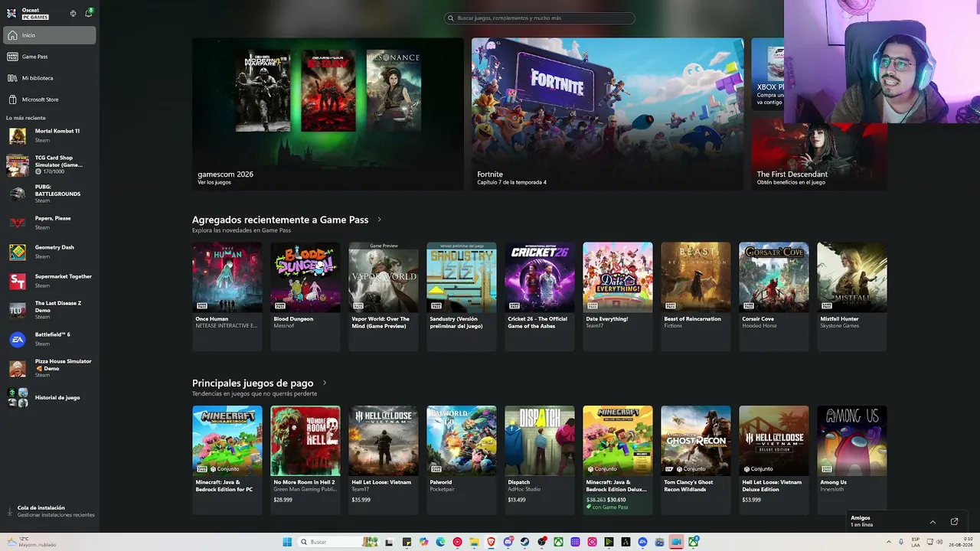
Task: Open the Mistfall Hunter game card
Action: 852,296
